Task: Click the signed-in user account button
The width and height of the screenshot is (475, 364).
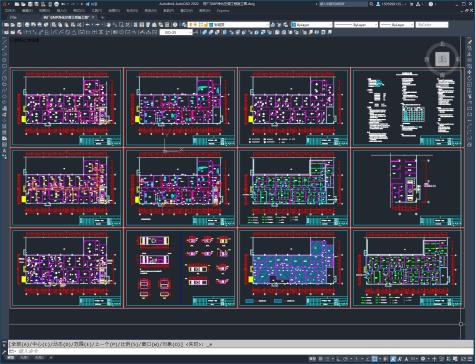Action: pos(391,4)
